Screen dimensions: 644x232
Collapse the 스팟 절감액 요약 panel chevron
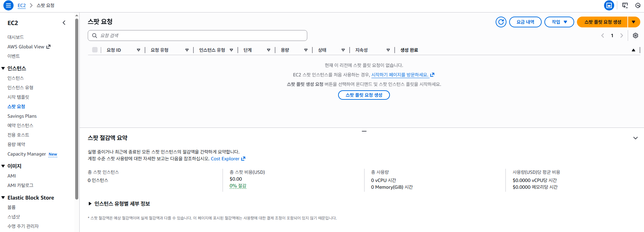636,138
